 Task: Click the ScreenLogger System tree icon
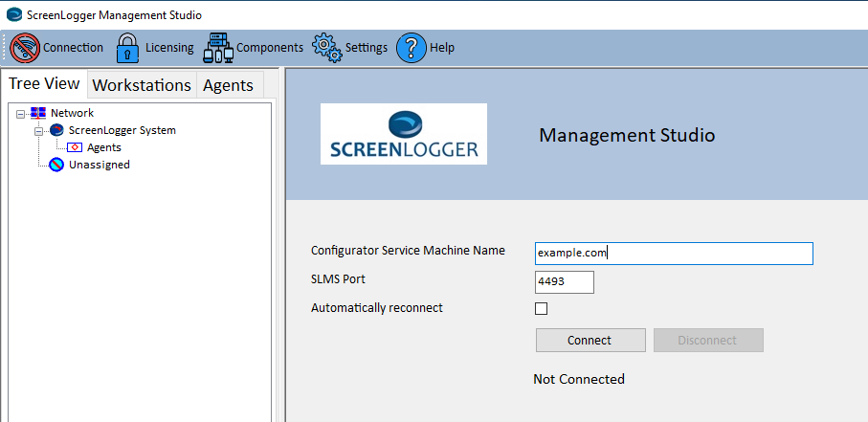click(x=56, y=130)
